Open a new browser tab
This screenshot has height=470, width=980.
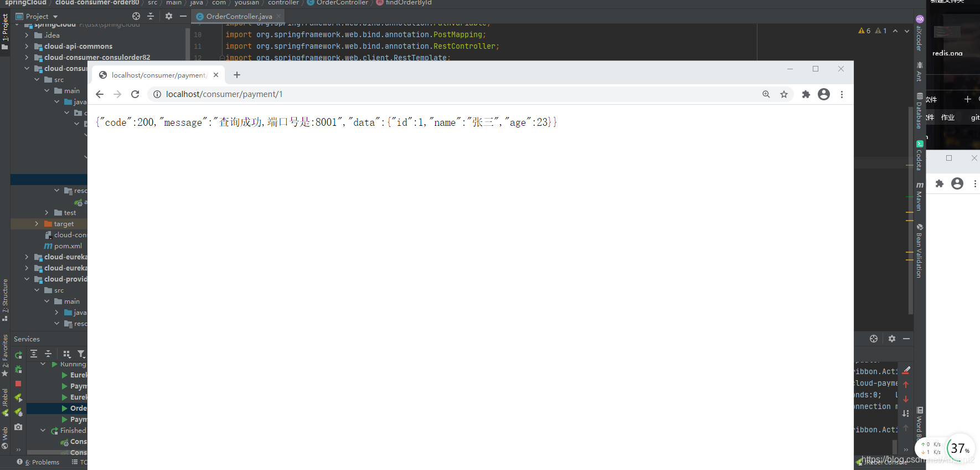coord(237,75)
